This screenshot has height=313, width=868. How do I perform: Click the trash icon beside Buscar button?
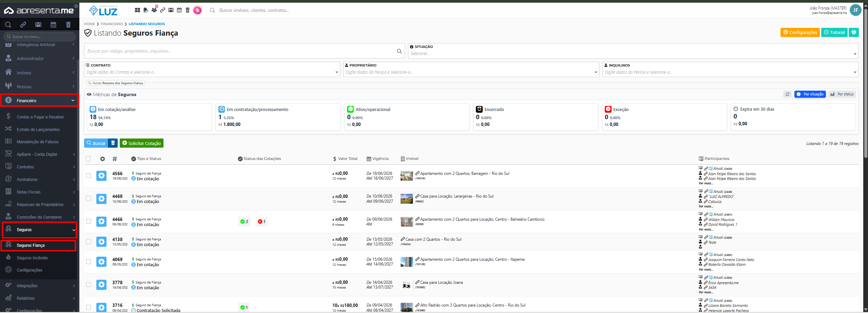[113, 143]
